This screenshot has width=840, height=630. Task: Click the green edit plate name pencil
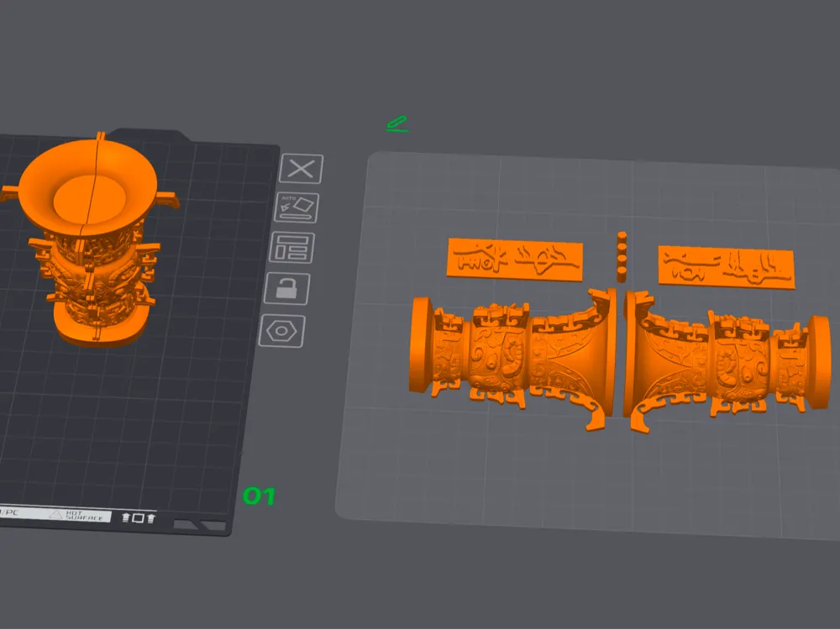[x=397, y=123]
